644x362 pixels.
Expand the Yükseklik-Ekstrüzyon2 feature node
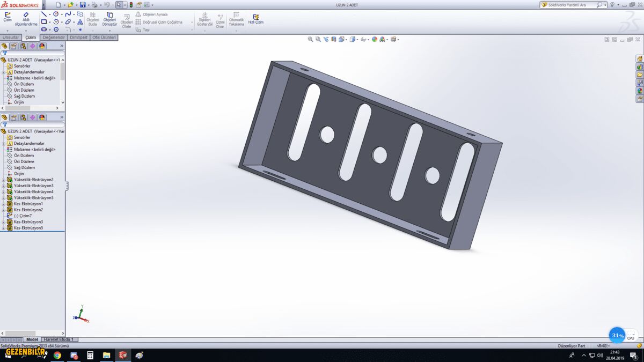[3, 180]
